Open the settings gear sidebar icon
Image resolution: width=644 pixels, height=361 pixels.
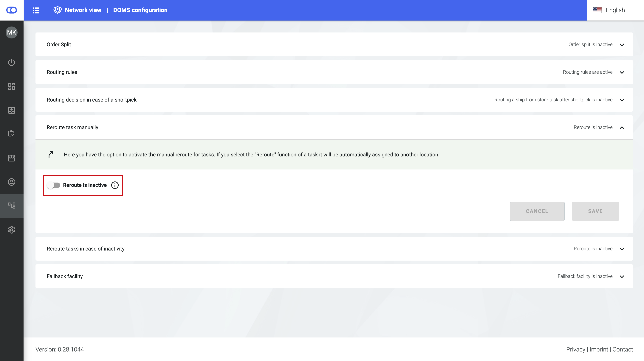pos(12,230)
